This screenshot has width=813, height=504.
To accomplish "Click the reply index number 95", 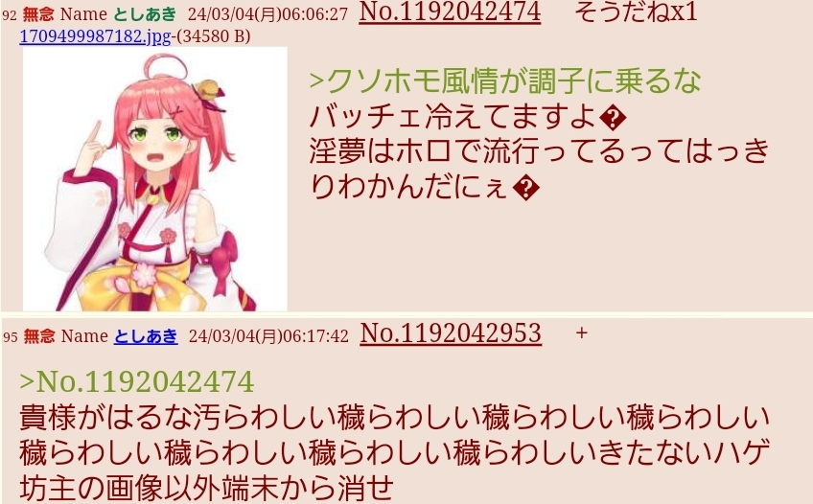I will 11,337.
